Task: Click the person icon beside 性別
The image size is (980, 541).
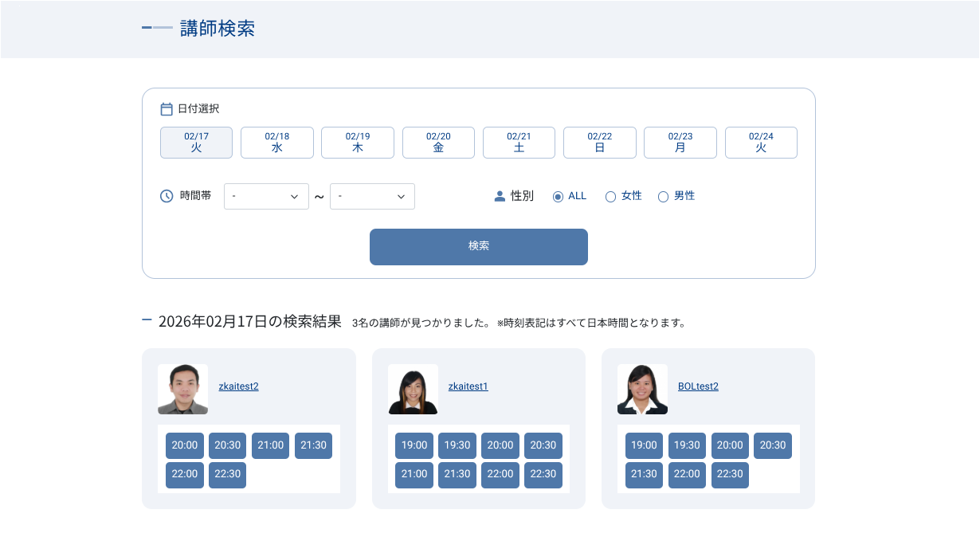Action: (500, 196)
